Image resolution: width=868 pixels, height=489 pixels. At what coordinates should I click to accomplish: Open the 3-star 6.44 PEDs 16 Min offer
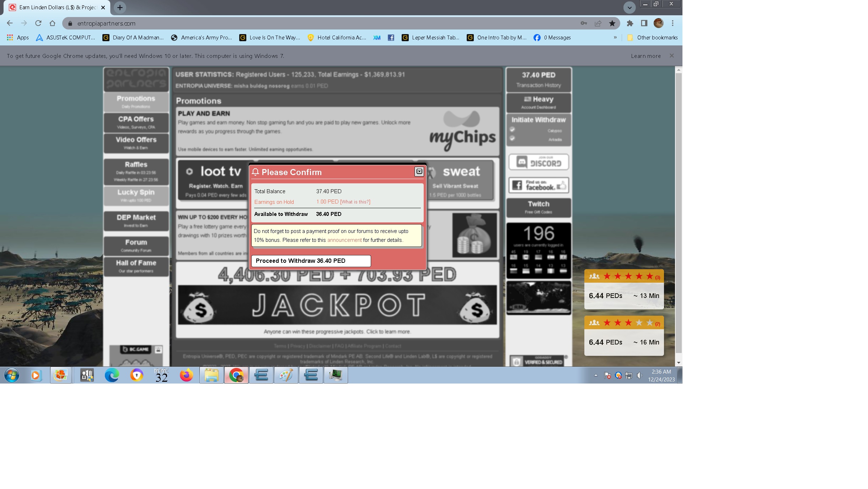click(x=624, y=336)
